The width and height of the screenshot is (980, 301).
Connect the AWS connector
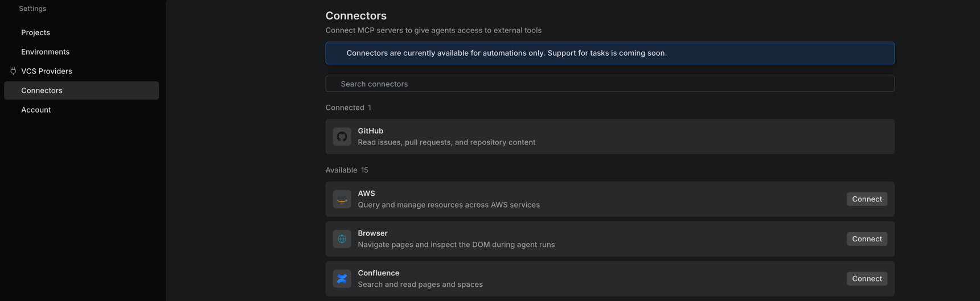coord(867,199)
